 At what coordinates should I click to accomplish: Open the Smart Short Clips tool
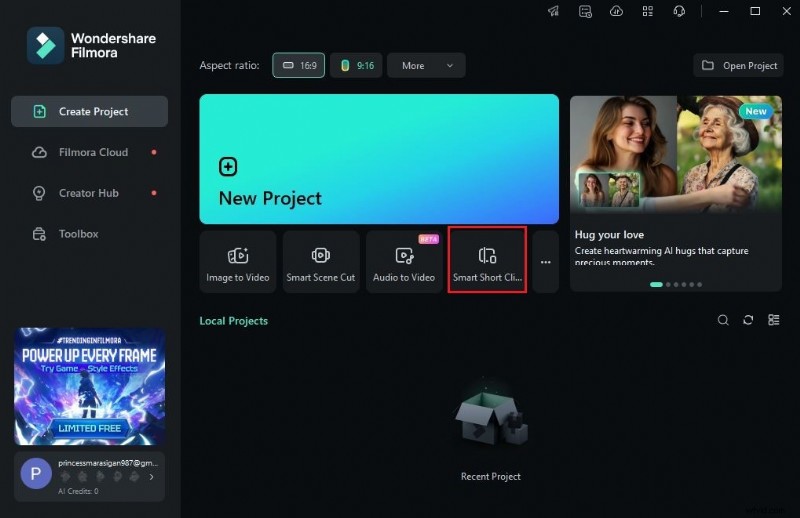coord(487,262)
